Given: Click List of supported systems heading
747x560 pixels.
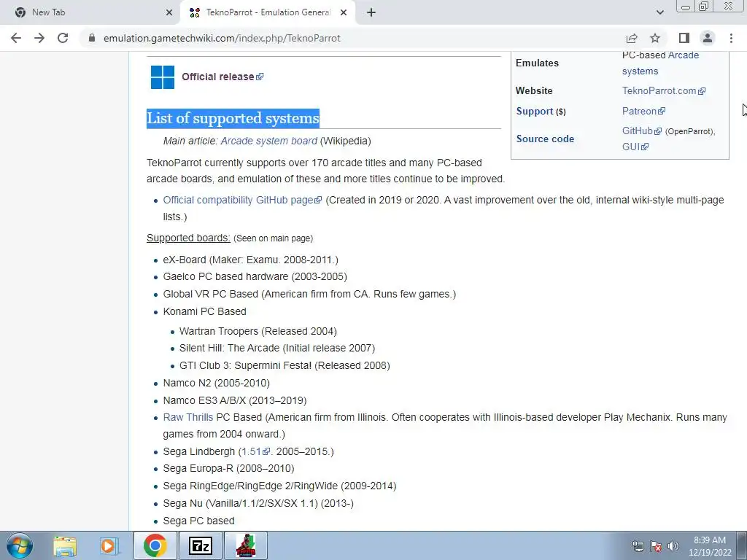Looking at the screenshot, I should 233,118.
